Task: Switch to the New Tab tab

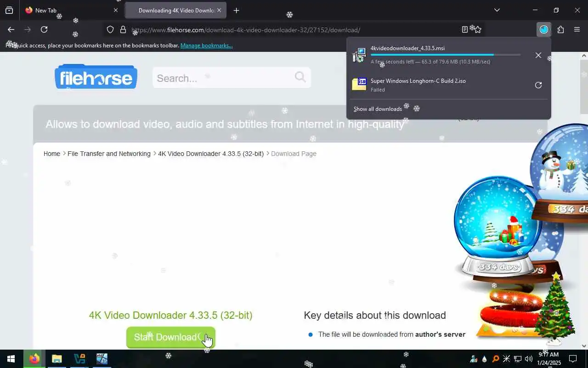Action: tap(72, 10)
